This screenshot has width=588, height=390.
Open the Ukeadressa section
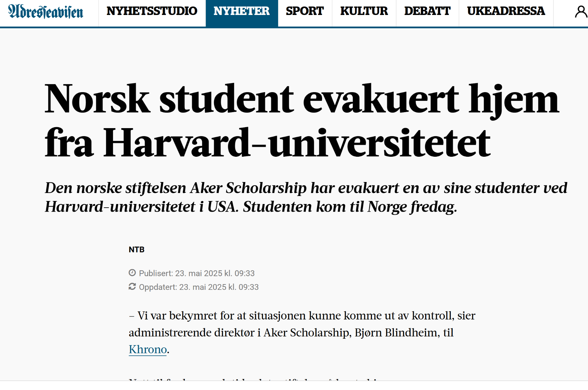click(506, 11)
